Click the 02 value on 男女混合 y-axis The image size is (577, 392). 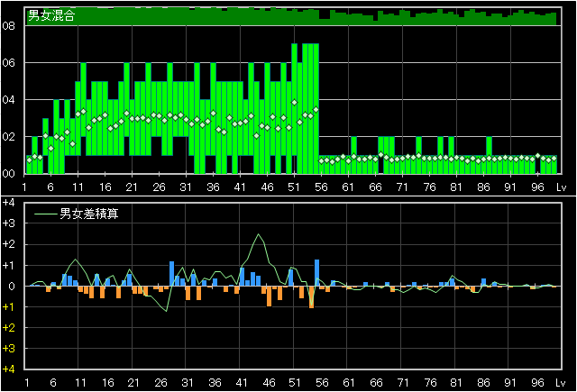[8, 137]
